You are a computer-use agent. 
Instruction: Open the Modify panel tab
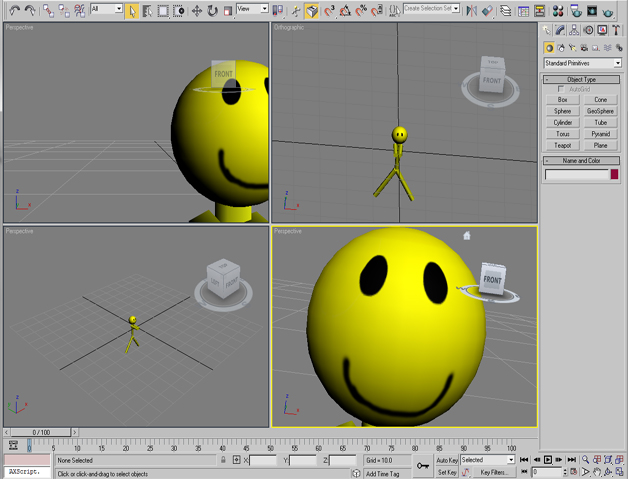[x=560, y=31]
